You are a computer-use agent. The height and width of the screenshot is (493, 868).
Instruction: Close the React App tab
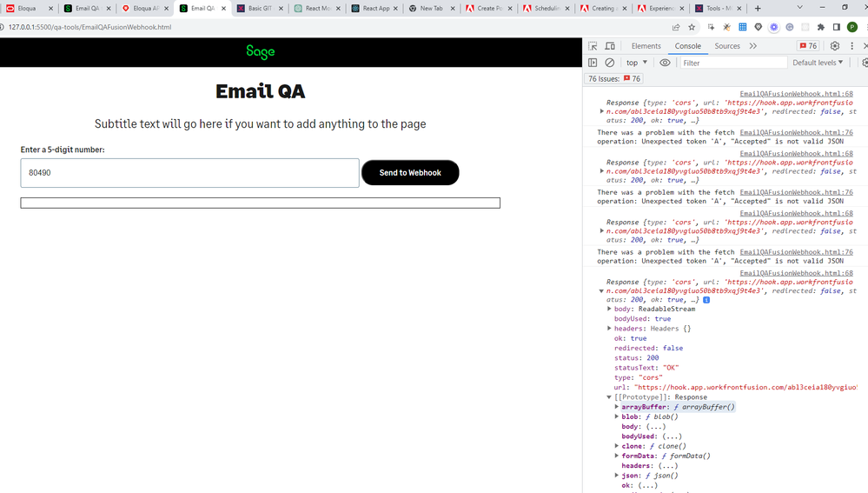pyautogui.click(x=396, y=9)
